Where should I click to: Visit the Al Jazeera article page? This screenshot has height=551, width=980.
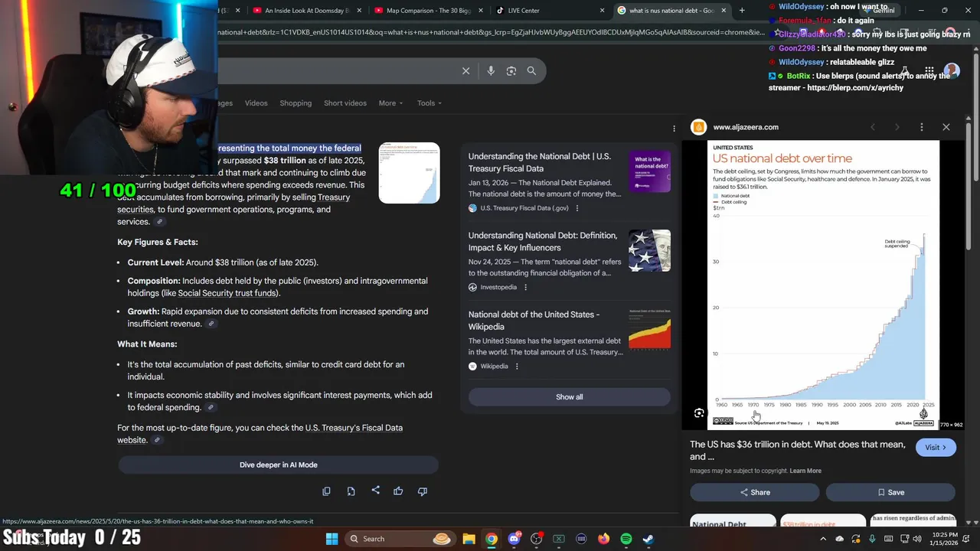point(936,448)
